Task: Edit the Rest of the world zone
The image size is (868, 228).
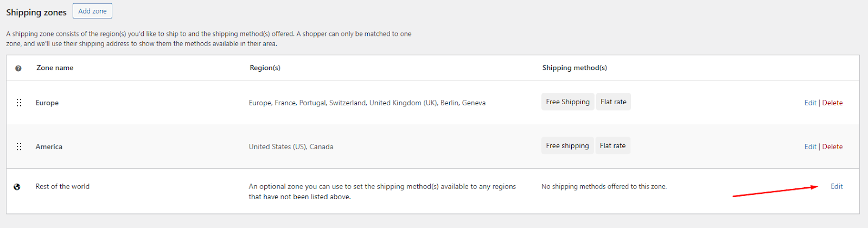Action: point(837,186)
